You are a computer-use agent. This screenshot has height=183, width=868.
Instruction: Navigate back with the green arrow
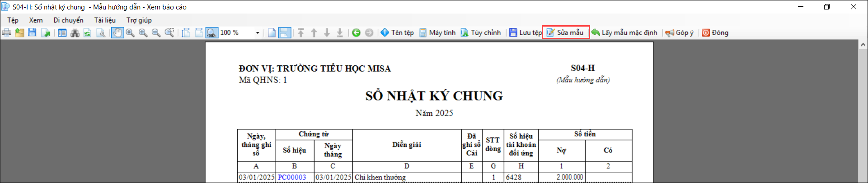[356, 32]
